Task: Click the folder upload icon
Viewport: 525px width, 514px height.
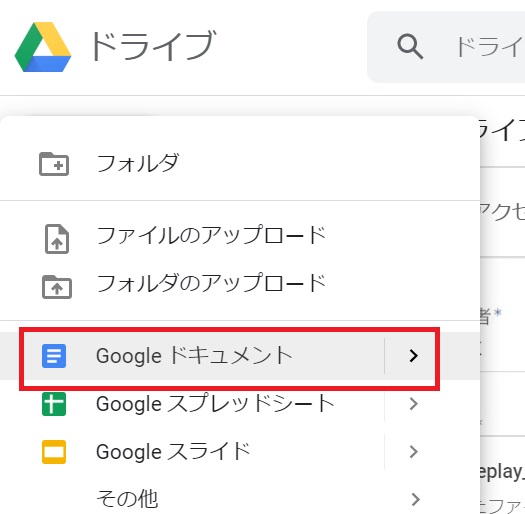Action: [x=57, y=287]
